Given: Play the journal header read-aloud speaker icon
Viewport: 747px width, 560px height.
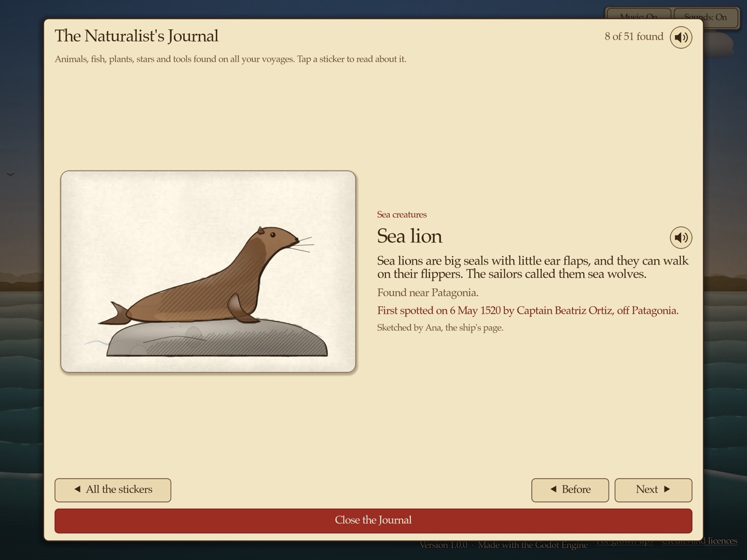Looking at the screenshot, I should click(x=681, y=37).
